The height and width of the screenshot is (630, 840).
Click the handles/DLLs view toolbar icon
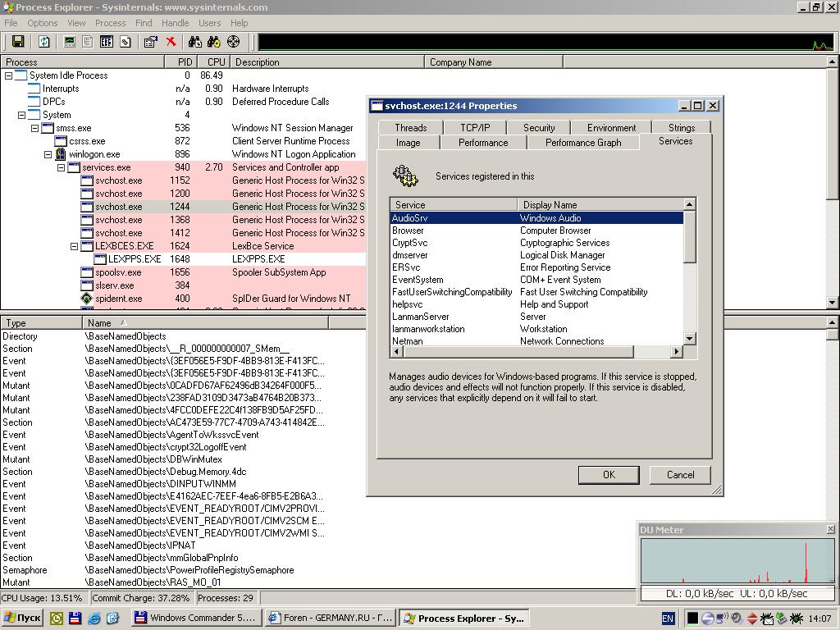click(126, 42)
